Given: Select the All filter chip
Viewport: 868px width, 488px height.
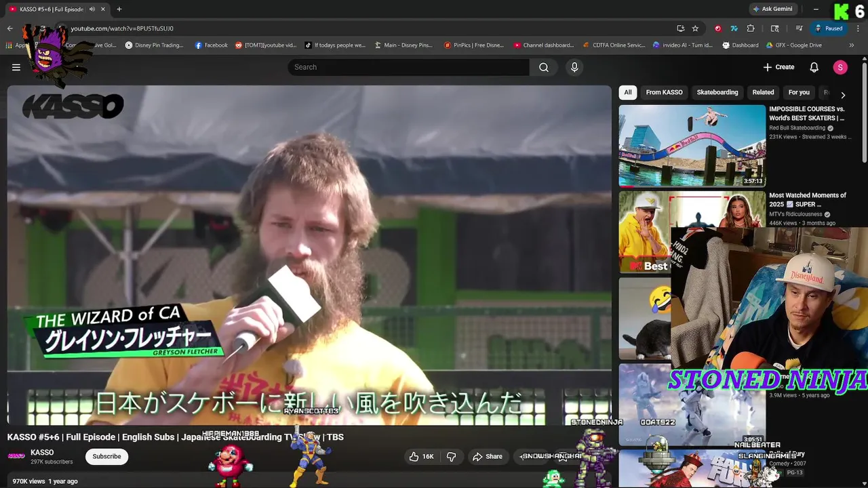Looking at the screenshot, I should pos(628,92).
